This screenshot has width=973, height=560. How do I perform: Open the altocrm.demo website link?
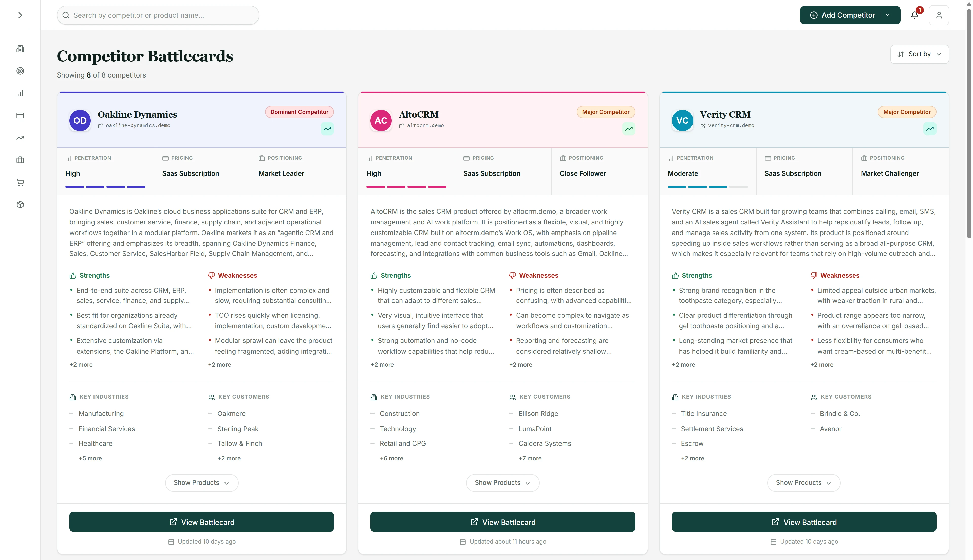(421, 125)
